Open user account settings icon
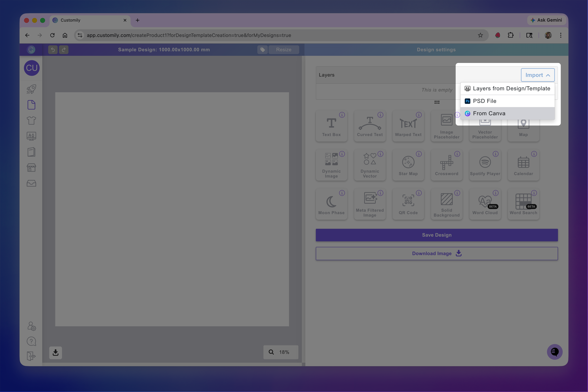This screenshot has width=588, height=392. point(32,326)
